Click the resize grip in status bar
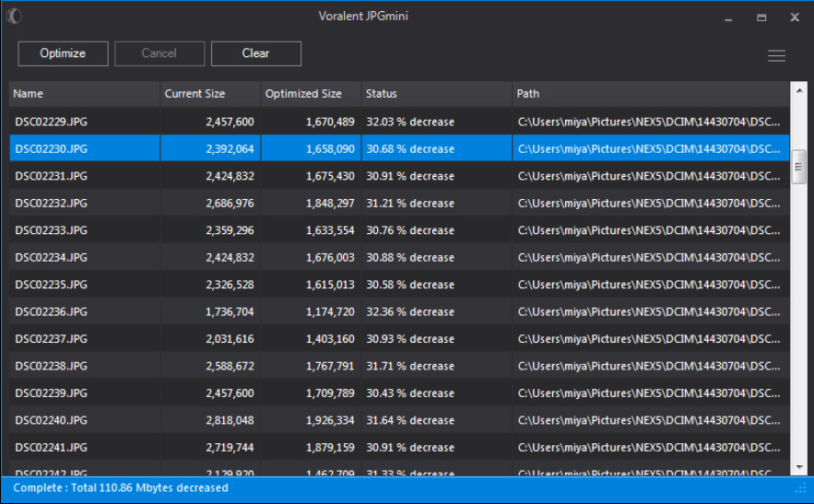 (x=801, y=488)
